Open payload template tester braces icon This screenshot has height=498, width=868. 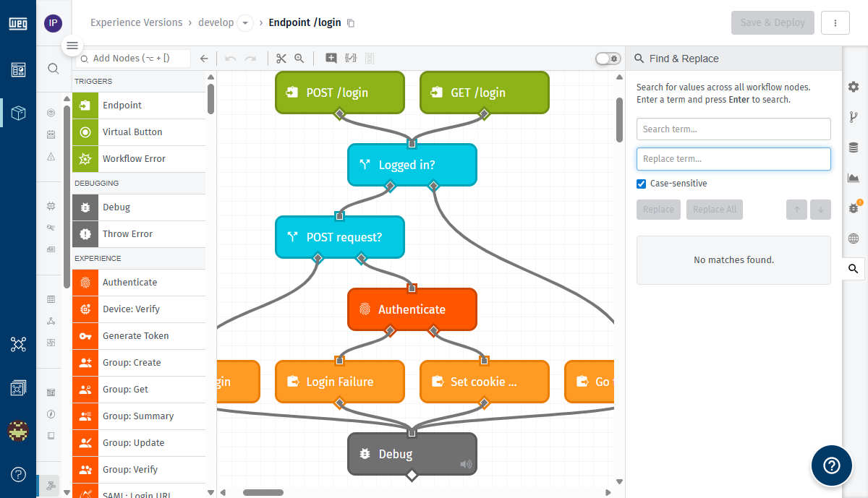pos(351,59)
